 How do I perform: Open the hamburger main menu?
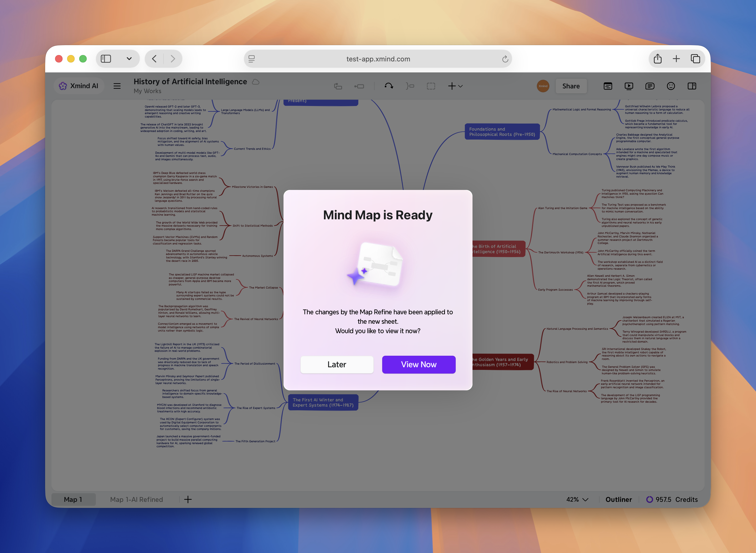(x=117, y=86)
